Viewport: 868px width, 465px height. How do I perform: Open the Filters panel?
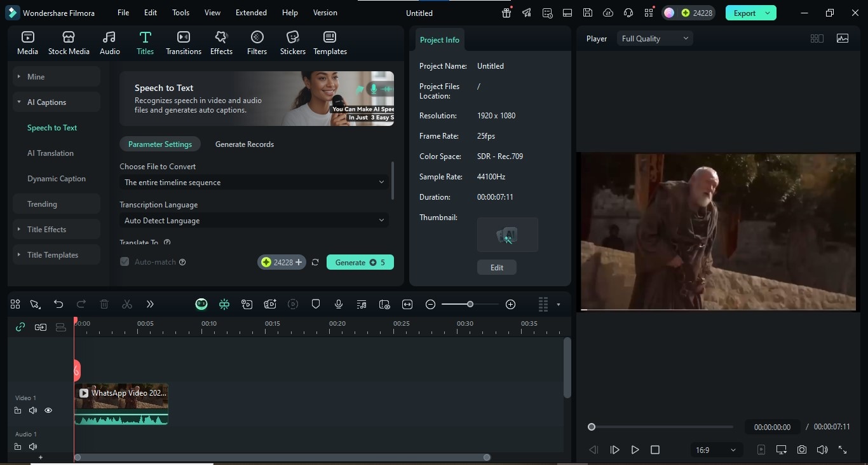coord(257,43)
